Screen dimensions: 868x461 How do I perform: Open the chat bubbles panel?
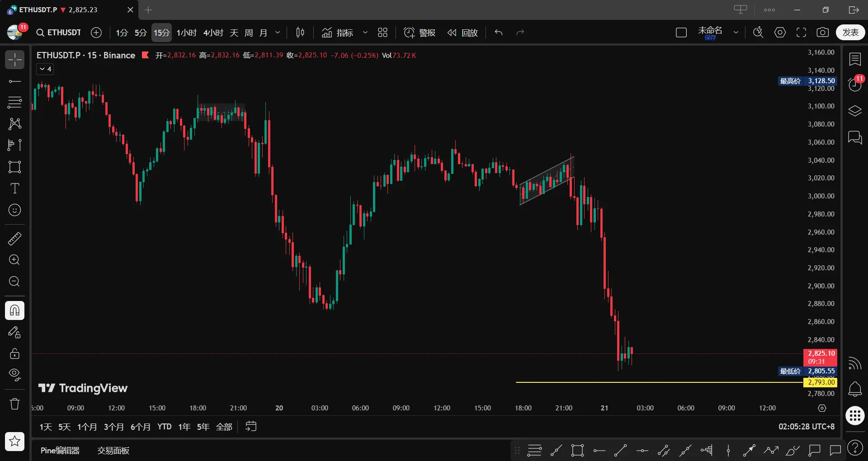(x=855, y=137)
